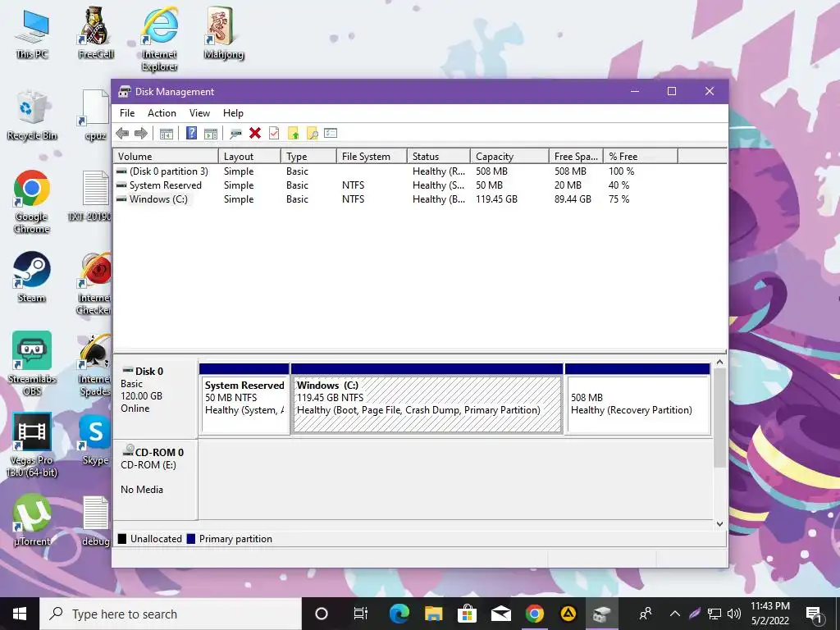Open the µTorrent desktop shortcut

coord(32,521)
